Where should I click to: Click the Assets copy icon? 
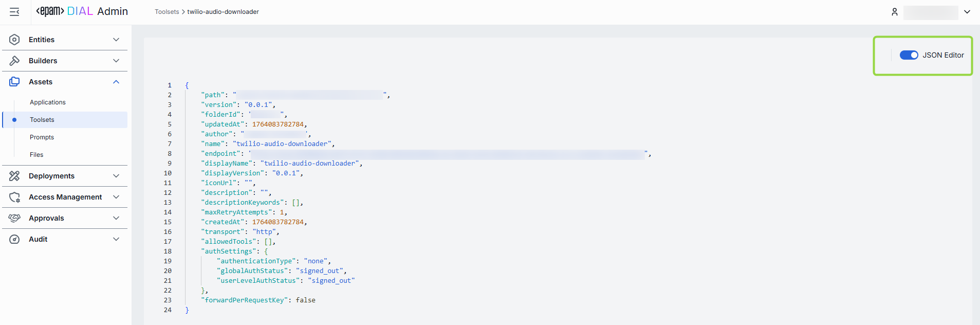14,82
